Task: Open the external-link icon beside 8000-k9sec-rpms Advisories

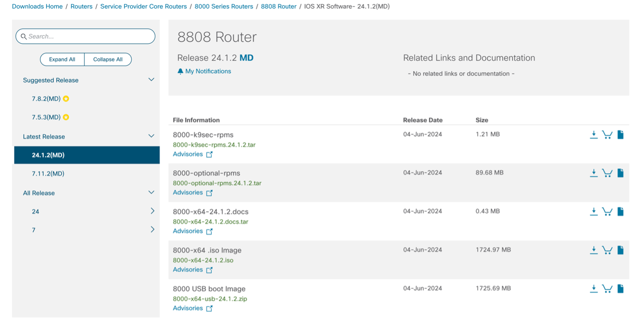Action: (x=209, y=154)
